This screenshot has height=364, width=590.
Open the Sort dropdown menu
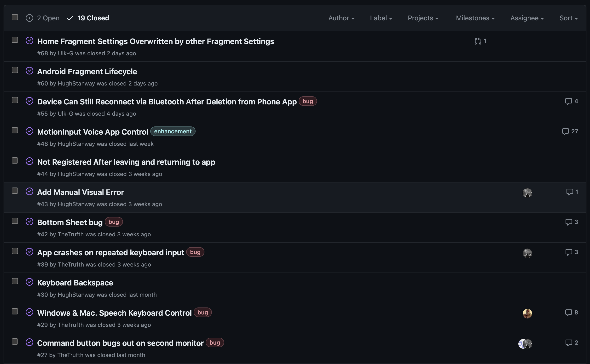click(568, 18)
